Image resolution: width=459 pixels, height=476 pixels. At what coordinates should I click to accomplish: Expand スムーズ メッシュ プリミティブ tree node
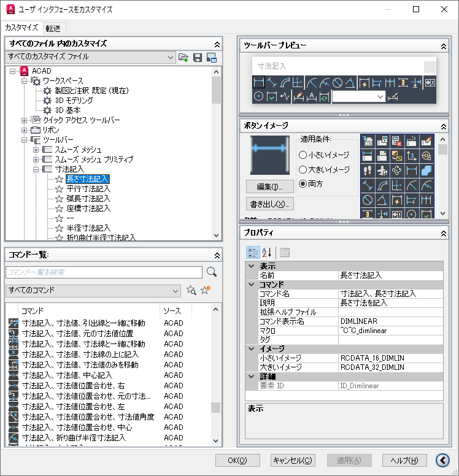[36, 159]
